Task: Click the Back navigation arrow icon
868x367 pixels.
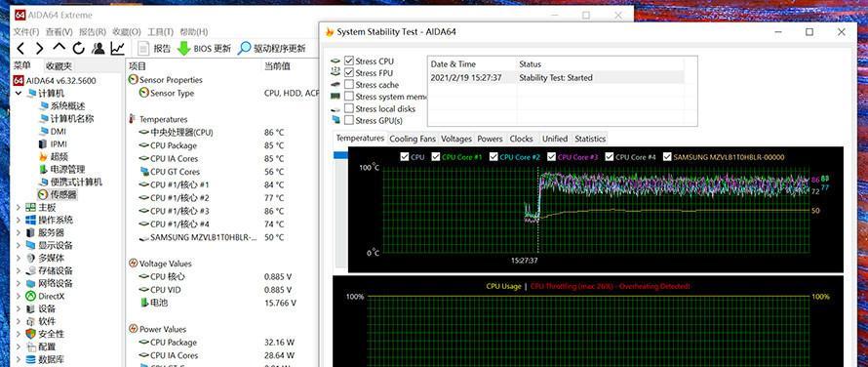Action: pos(20,48)
